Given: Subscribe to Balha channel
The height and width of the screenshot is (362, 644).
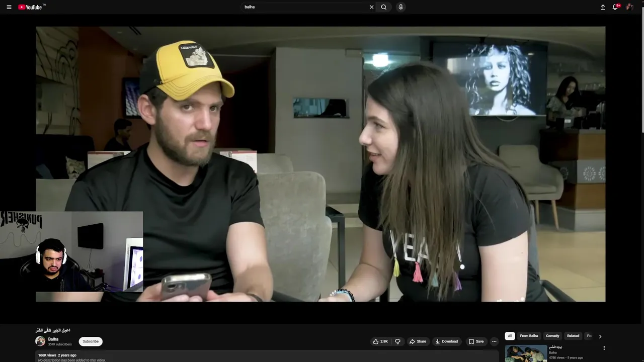Looking at the screenshot, I should (91, 341).
